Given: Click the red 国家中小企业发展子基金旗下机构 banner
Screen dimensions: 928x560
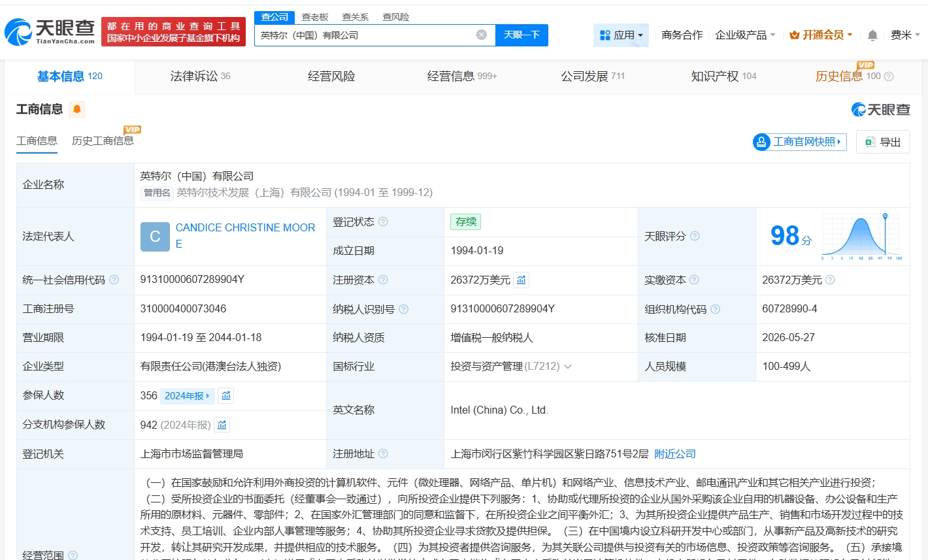Looking at the screenshot, I should (x=173, y=32).
